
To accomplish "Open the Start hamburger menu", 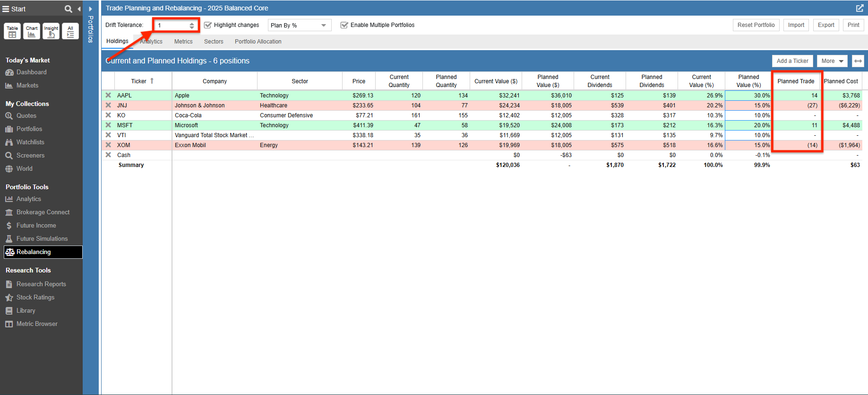I will [x=6, y=9].
